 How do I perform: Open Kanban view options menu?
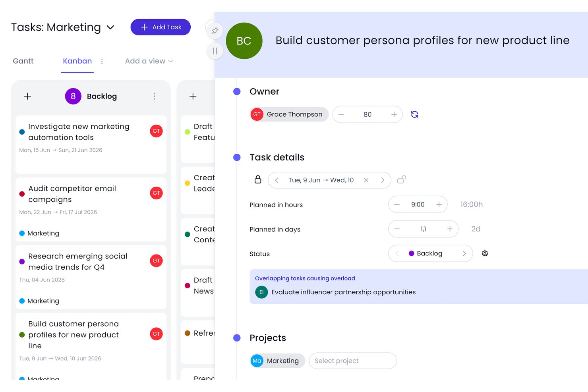102,62
